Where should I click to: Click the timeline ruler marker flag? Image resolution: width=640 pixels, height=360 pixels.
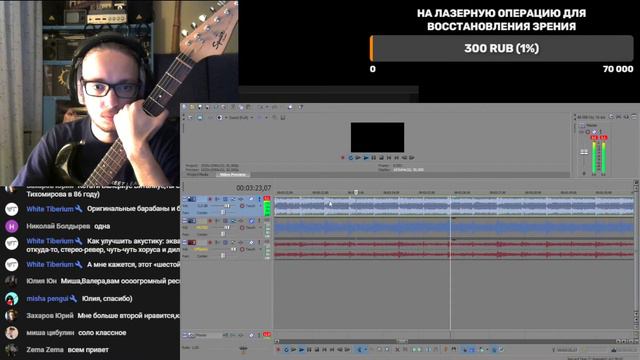[356, 192]
